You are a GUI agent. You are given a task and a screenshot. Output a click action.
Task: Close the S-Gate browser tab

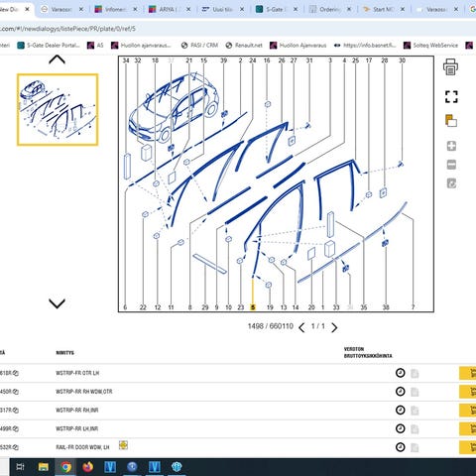pos(296,9)
